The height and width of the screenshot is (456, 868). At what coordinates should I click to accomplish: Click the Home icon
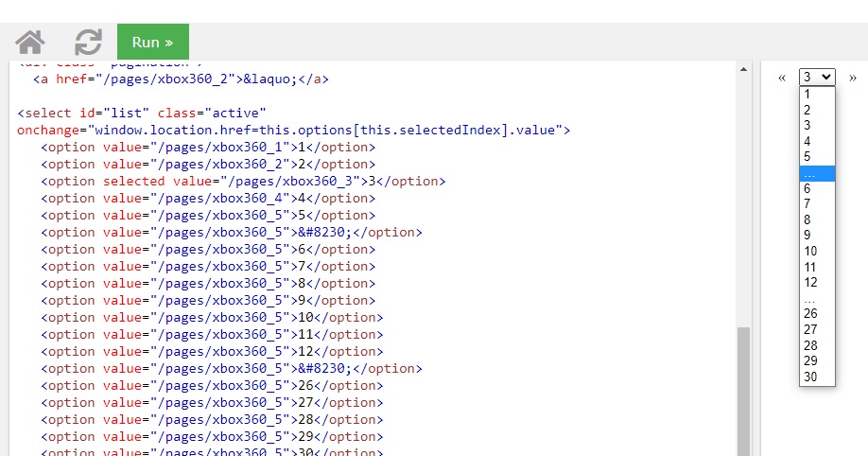(x=30, y=43)
